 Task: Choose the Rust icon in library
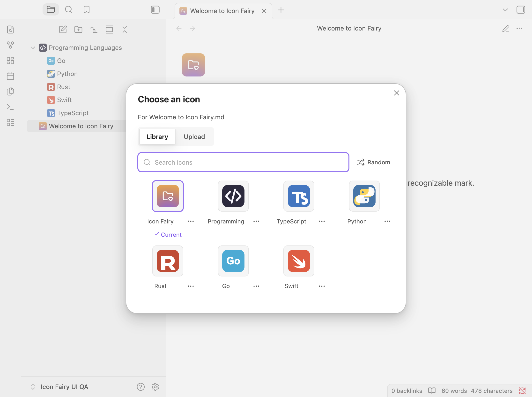coord(168,261)
